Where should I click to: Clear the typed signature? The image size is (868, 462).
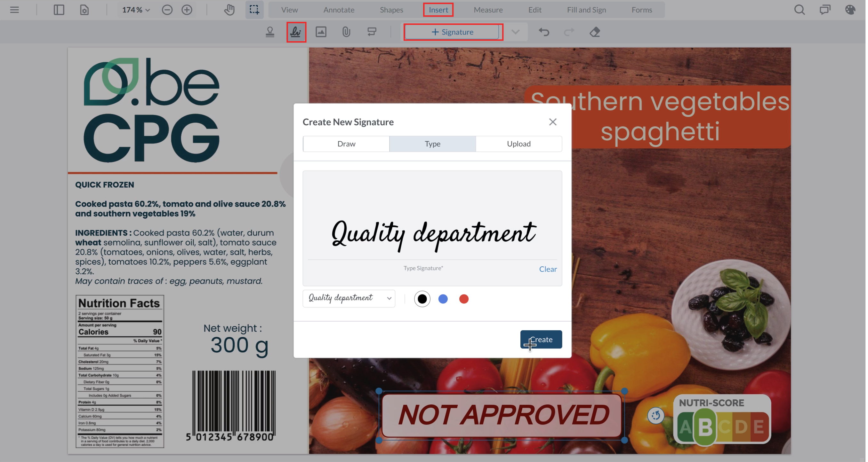(x=548, y=269)
